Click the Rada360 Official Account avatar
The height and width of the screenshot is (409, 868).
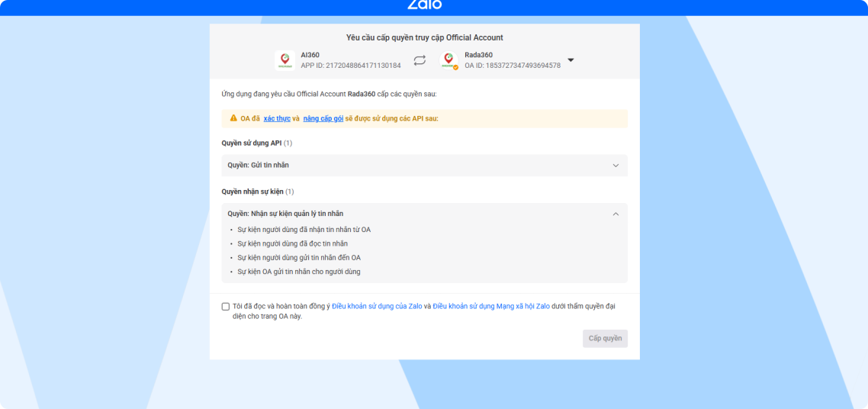[449, 60]
